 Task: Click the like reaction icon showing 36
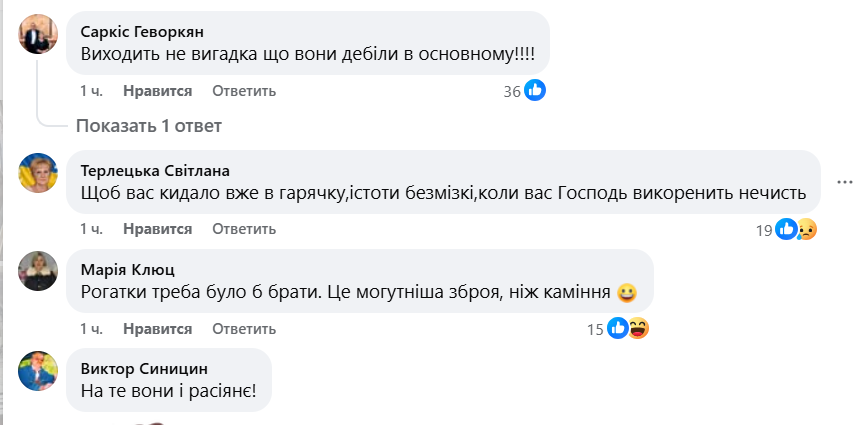coord(535,91)
